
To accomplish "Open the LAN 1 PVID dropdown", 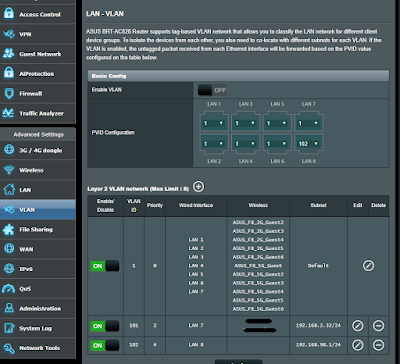I will [214, 123].
